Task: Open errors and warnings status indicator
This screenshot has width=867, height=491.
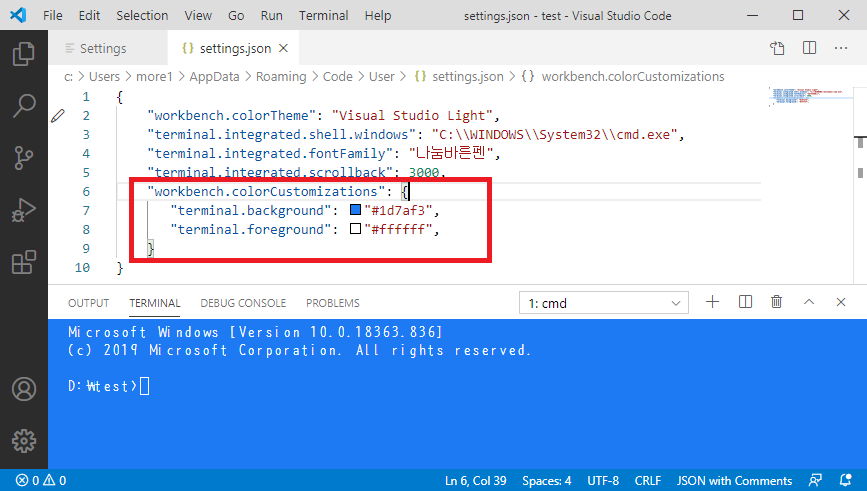Action: click(41, 480)
